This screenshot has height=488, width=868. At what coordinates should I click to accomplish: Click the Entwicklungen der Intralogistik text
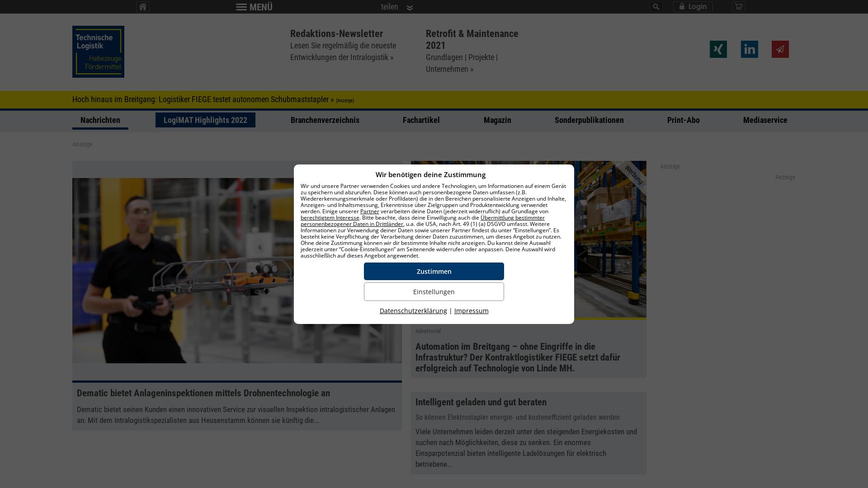pos(342,57)
